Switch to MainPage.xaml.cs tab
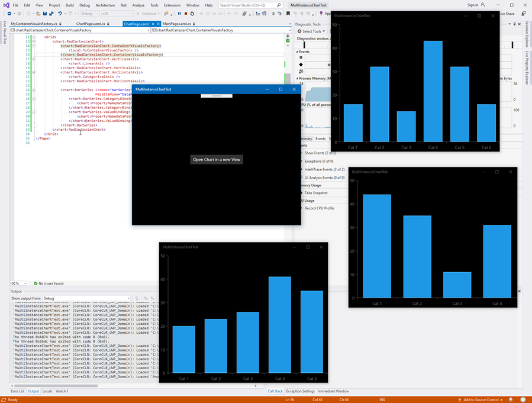Screen dimensions: 532x403 coord(176,24)
